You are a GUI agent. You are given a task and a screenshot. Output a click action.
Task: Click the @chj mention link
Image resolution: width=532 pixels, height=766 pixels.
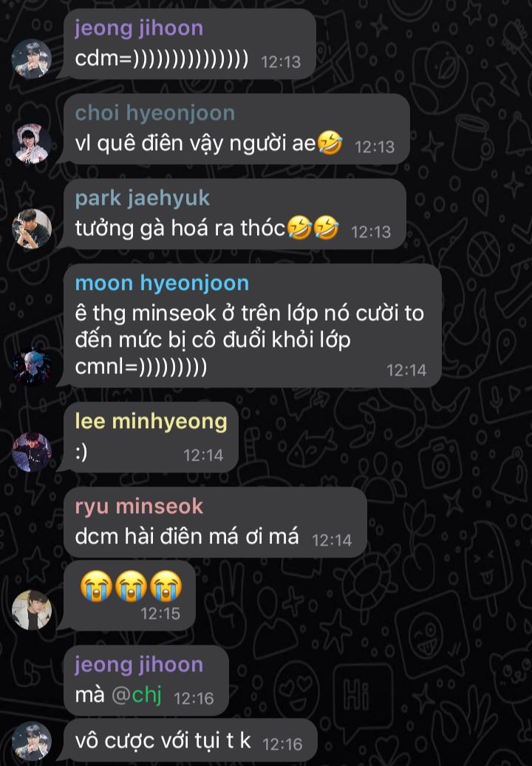136,695
